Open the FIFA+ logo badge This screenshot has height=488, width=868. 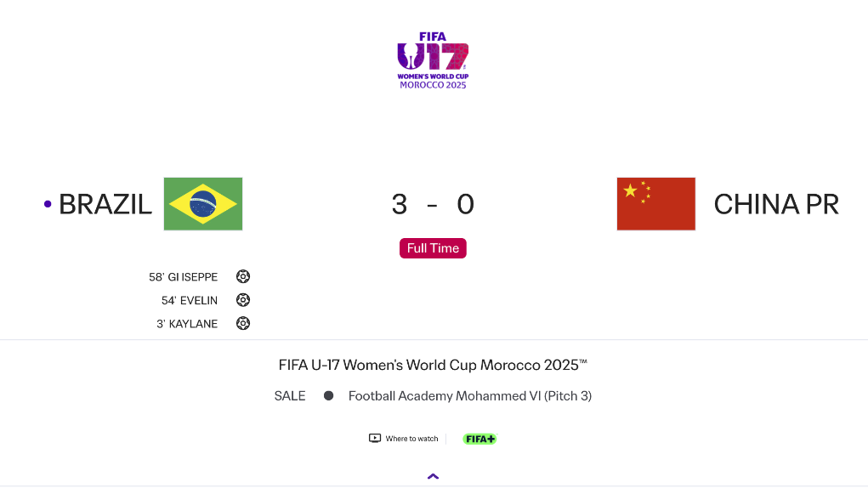coord(479,439)
